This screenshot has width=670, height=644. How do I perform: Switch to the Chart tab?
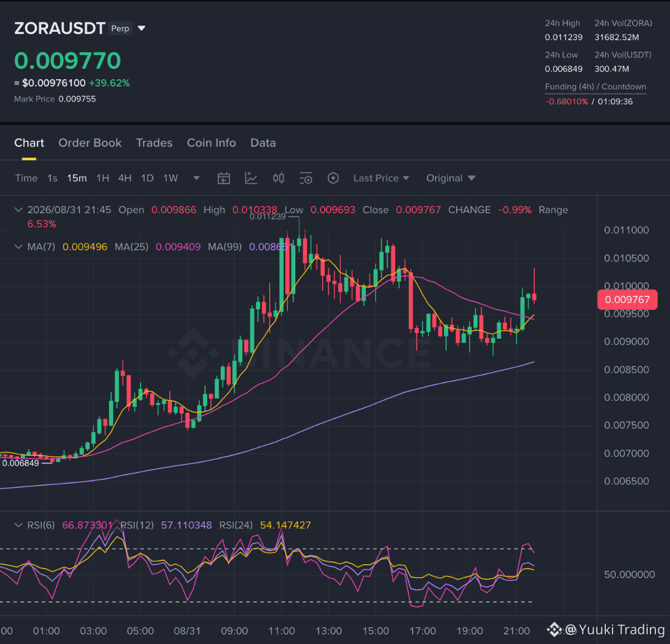pos(29,143)
